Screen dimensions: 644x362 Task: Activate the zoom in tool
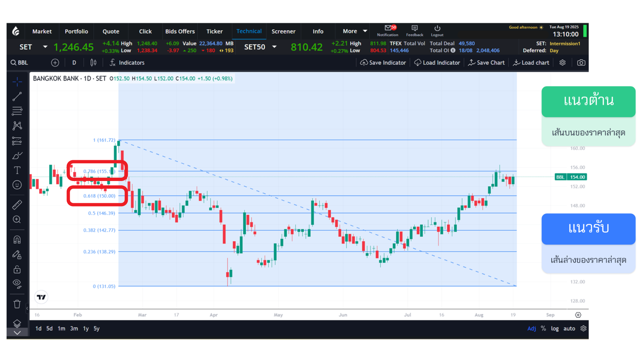click(17, 220)
